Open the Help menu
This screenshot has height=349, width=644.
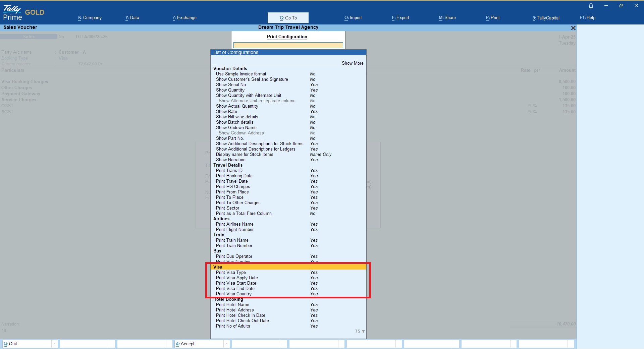[x=587, y=18]
